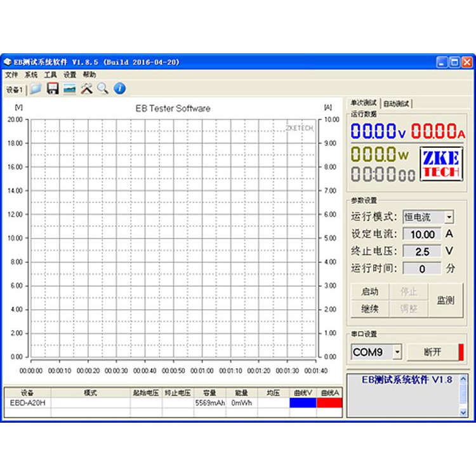476x476 pixels.
Task: Select the 单次测试 tab
Action: click(364, 103)
